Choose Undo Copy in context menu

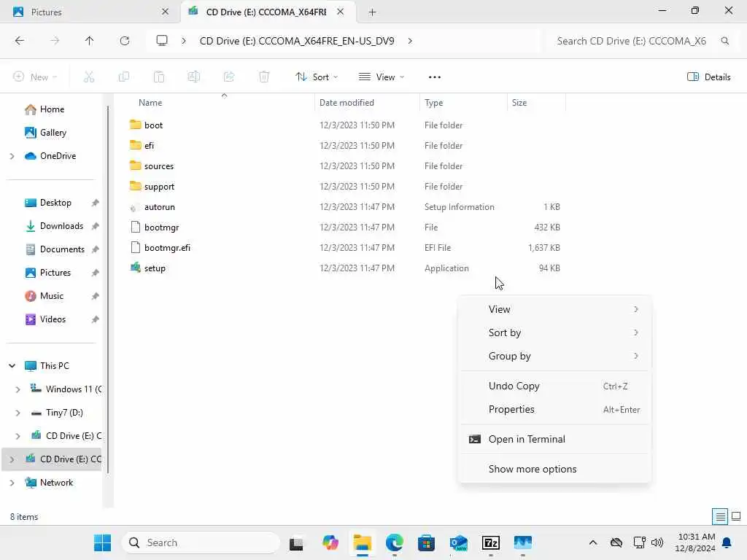(x=554, y=386)
